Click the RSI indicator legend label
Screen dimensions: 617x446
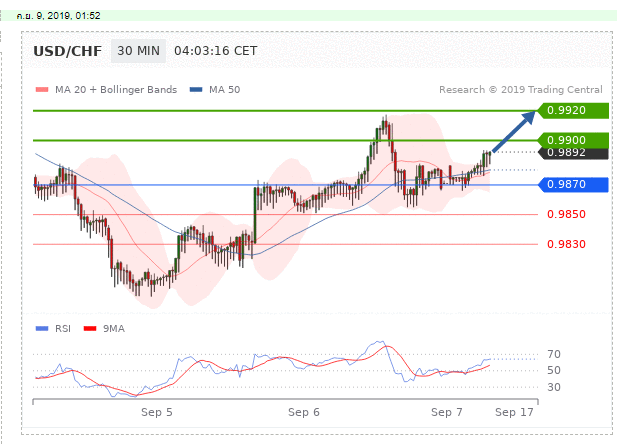pyautogui.click(x=63, y=329)
